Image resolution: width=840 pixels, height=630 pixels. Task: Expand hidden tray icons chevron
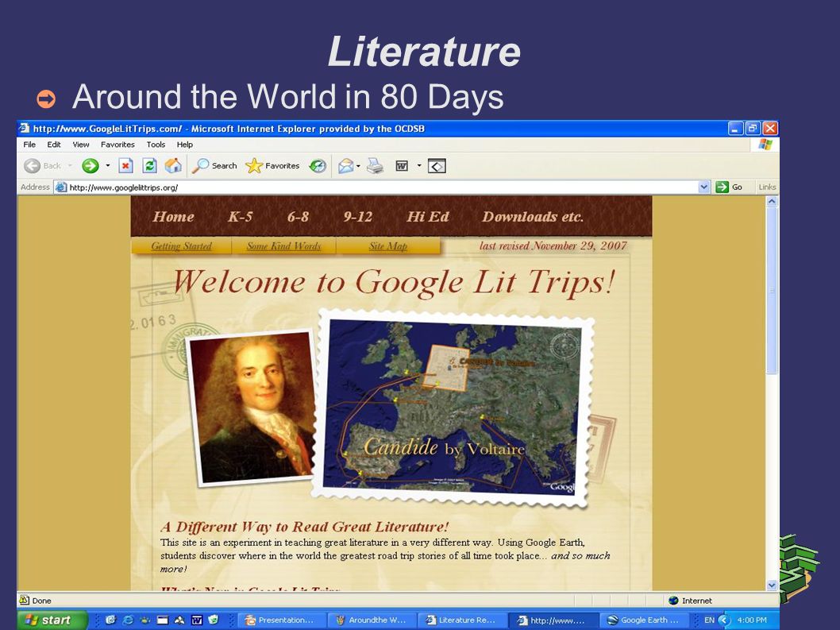724,620
